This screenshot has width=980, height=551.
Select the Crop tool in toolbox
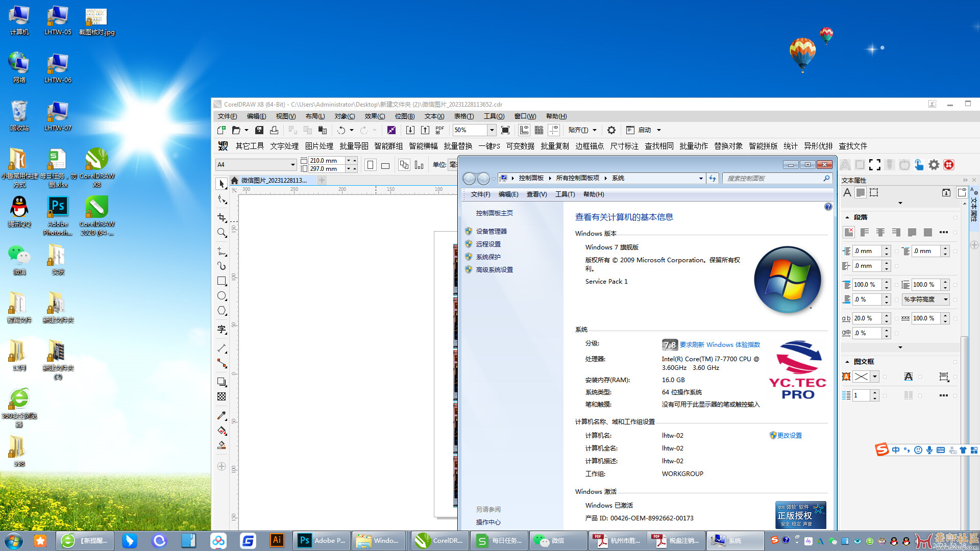point(222,217)
